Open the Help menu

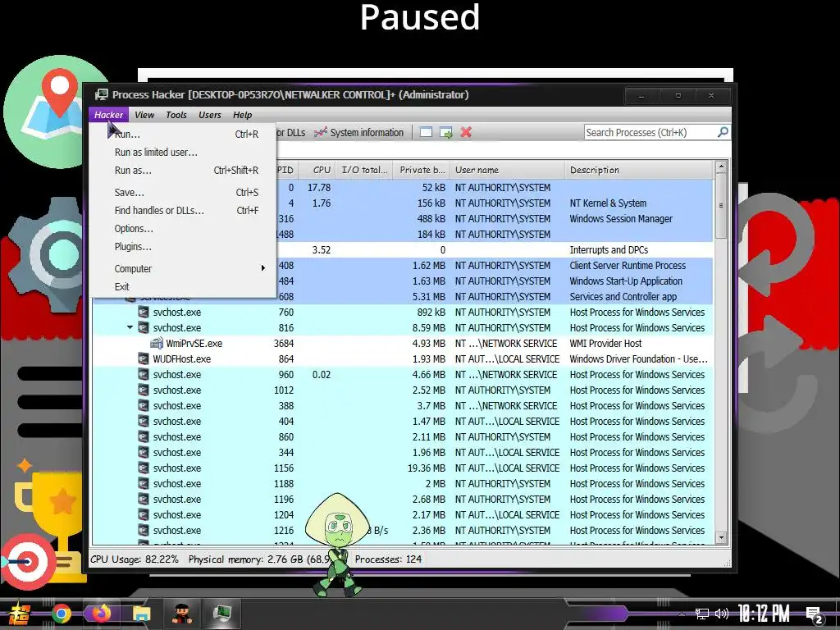tap(242, 115)
